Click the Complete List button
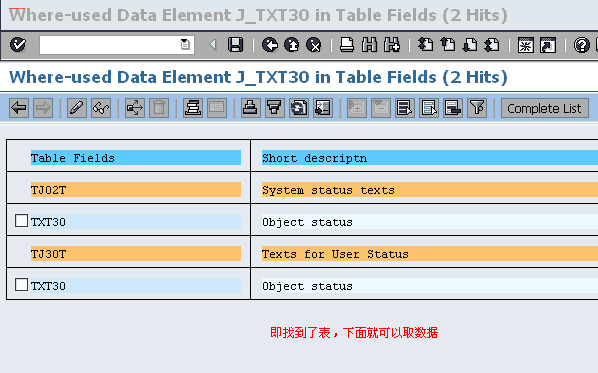598x373 pixels. pyautogui.click(x=545, y=108)
